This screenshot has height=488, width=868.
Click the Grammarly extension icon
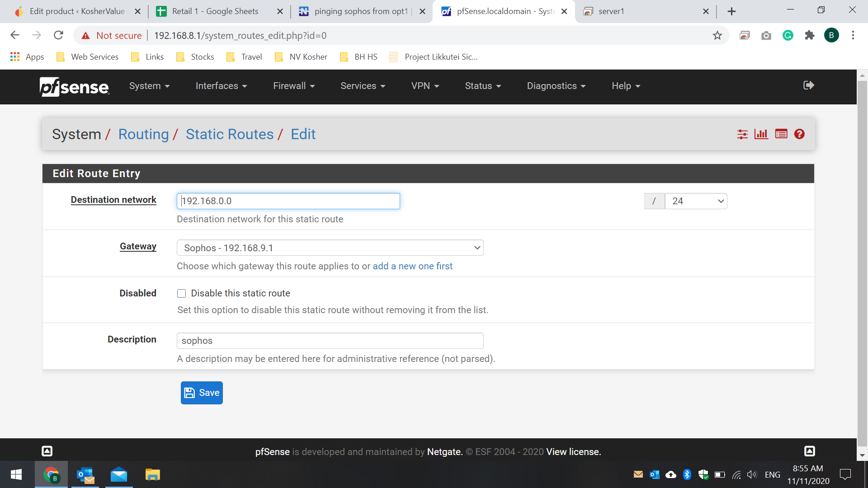click(x=788, y=35)
